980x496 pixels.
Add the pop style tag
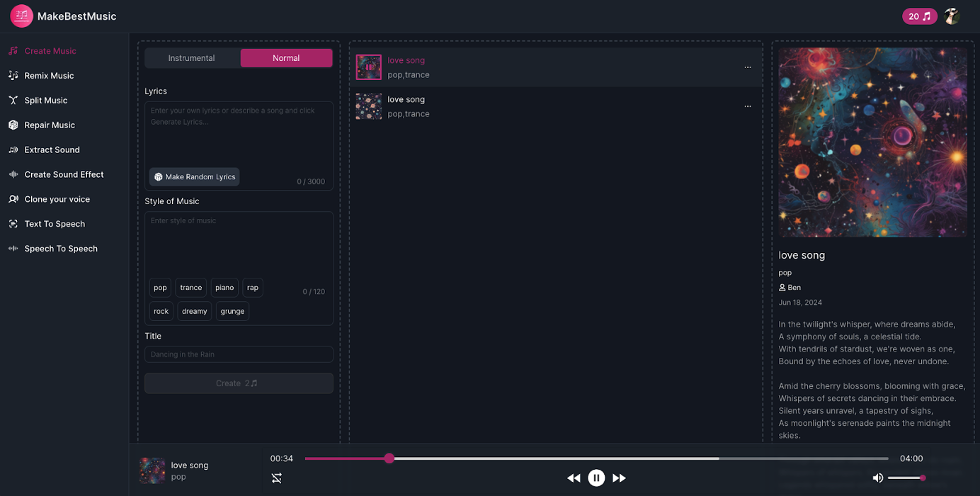pos(161,288)
